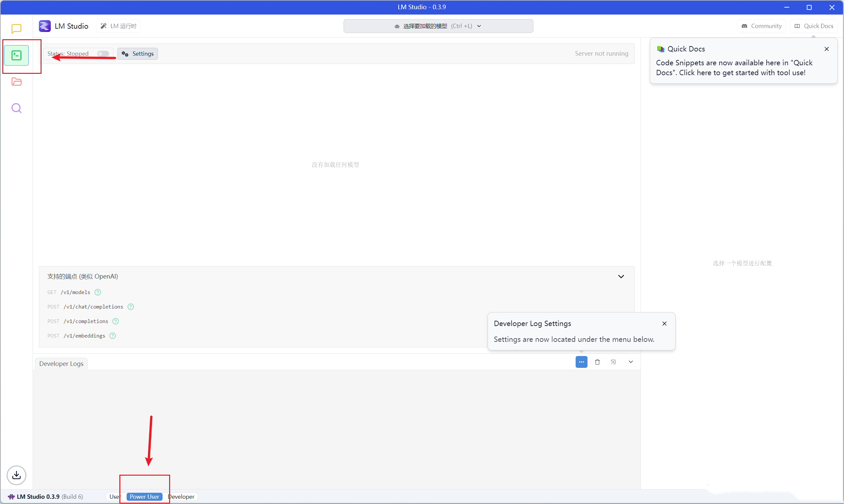The width and height of the screenshot is (844, 504).
Task: Click the three-dot menu in Developer Logs
Action: pos(581,362)
